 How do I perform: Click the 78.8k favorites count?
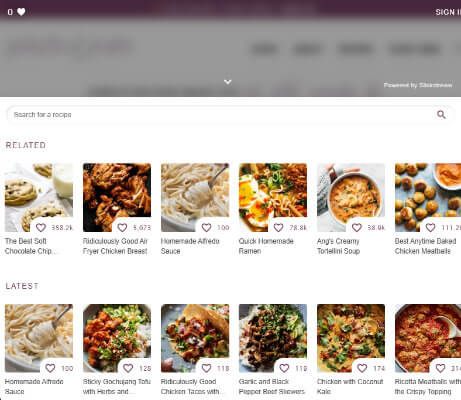click(x=298, y=228)
